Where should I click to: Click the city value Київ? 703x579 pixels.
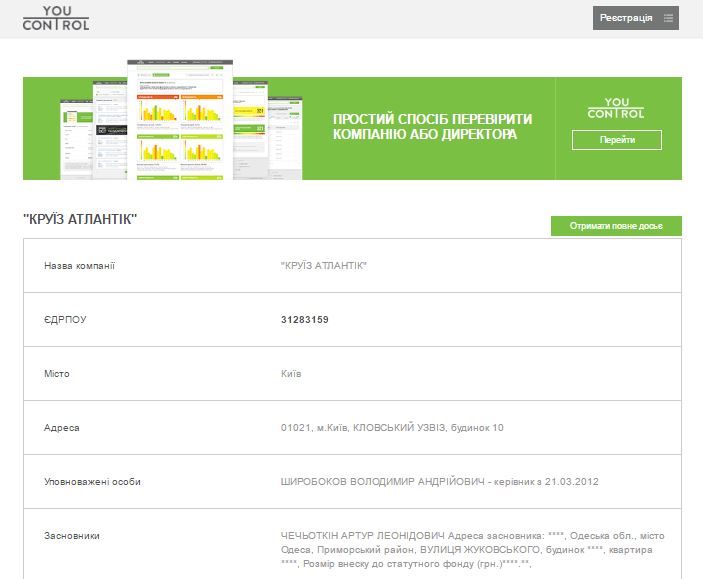click(x=291, y=374)
